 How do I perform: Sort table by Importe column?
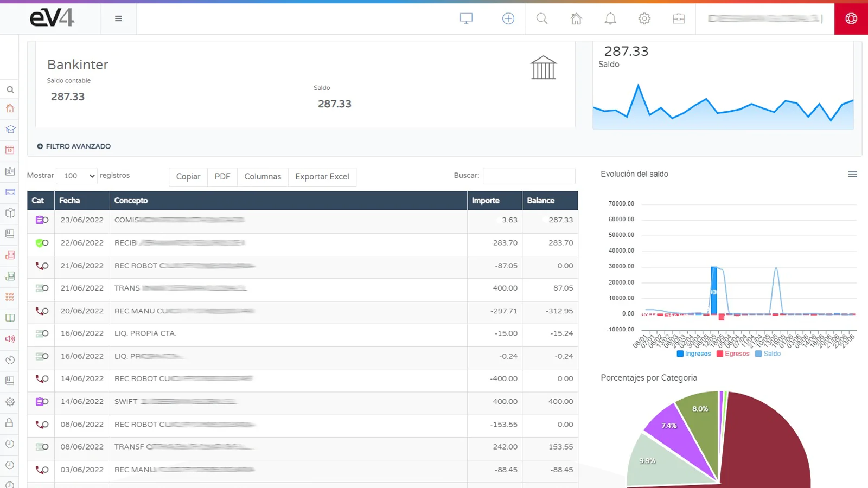coord(495,201)
